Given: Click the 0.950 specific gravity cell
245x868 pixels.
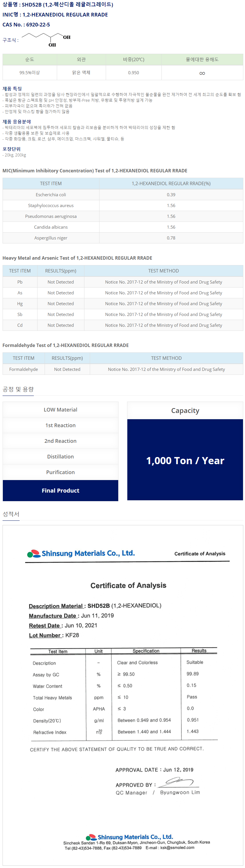Looking at the screenshot, I should [134, 73].
